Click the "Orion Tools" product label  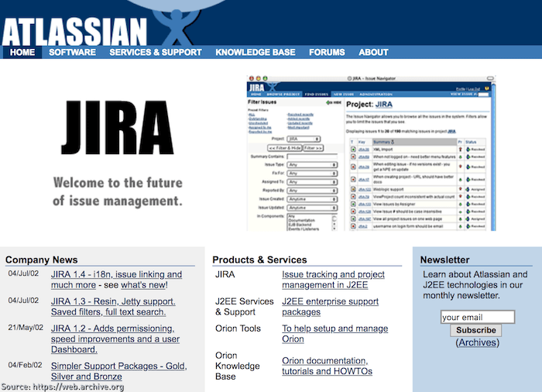238,328
